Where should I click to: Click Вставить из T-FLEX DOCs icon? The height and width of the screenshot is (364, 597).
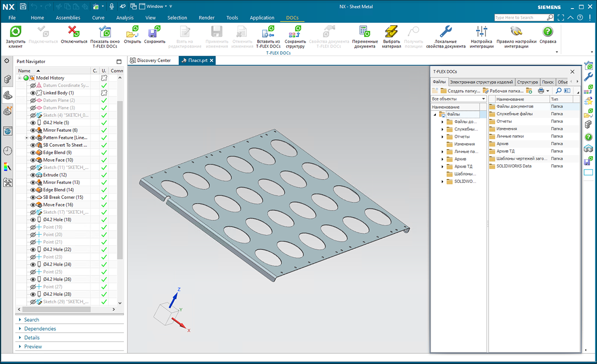pyautogui.click(x=268, y=31)
